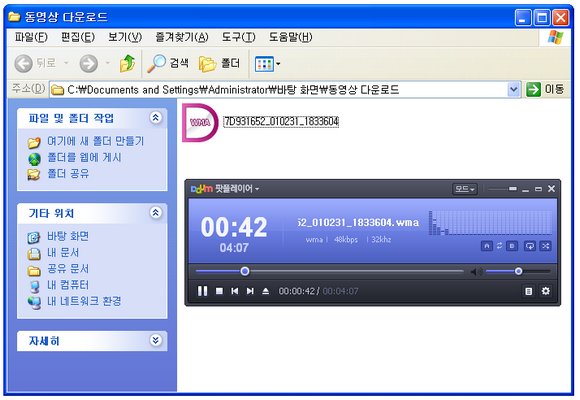Image resolution: width=580 pixels, height=400 pixels.
Task: Expand the address bar dropdown
Action: (513, 89)
